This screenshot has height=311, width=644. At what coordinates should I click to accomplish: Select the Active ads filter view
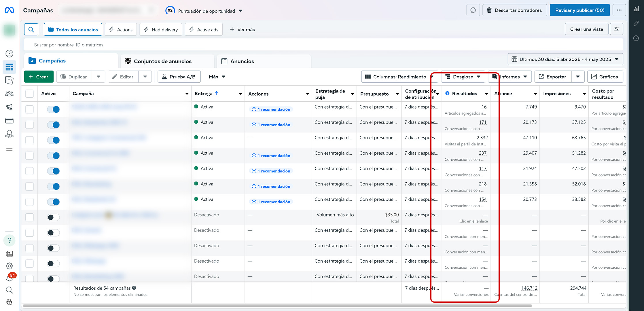[204, 29]
